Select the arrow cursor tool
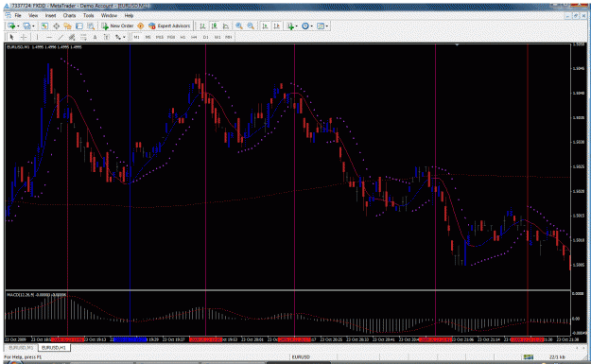Viewport: 591px width, 364px height. pos(11,37)
